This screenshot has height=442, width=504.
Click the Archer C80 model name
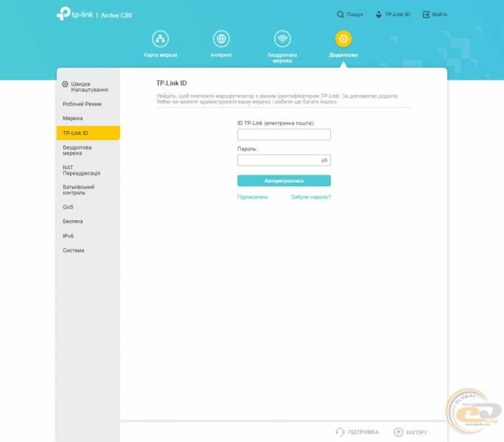[116, 15]
